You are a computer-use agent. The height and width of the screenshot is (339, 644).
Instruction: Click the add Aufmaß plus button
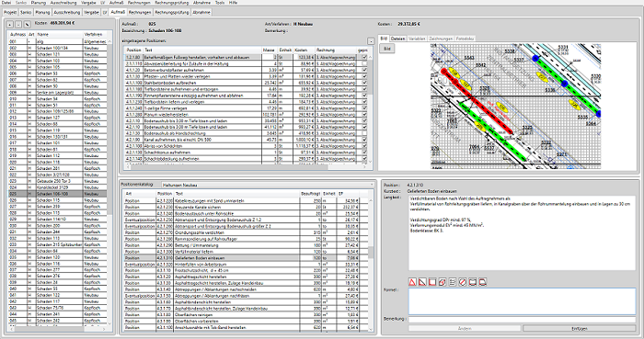[x=11, y=24]
